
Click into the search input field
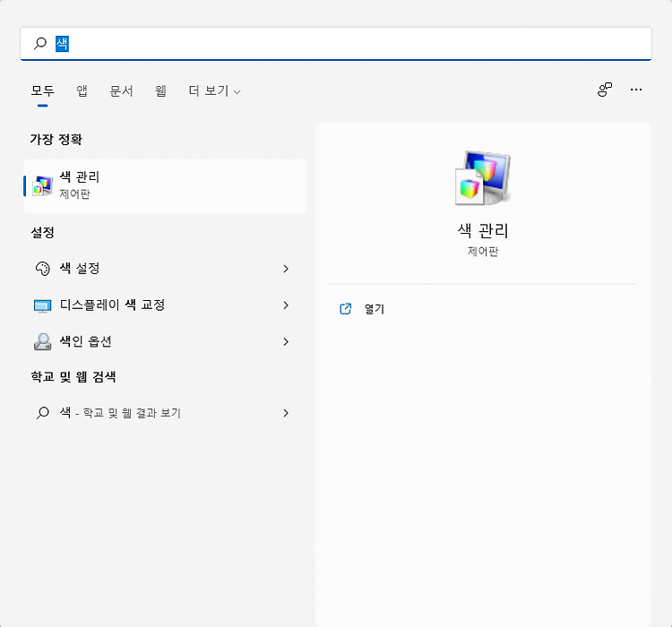point(336,43)
